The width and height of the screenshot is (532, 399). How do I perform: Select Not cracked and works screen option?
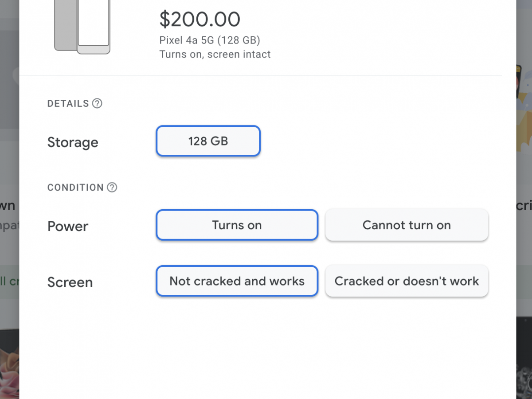237,281
